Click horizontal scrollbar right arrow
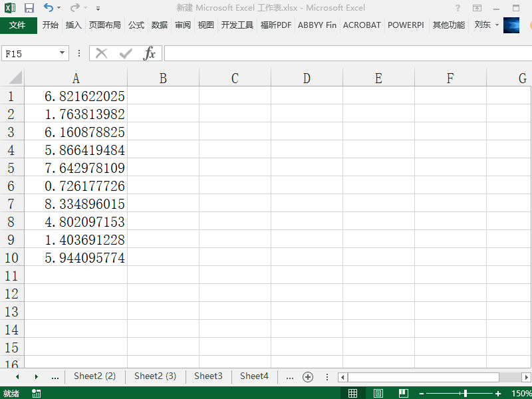 coord(526,377)
